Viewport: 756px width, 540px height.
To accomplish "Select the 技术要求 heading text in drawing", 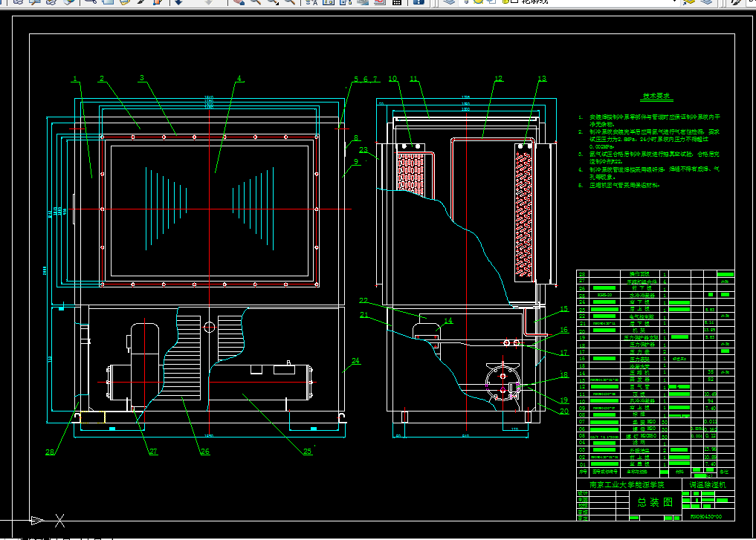I will tap(657, 97).
